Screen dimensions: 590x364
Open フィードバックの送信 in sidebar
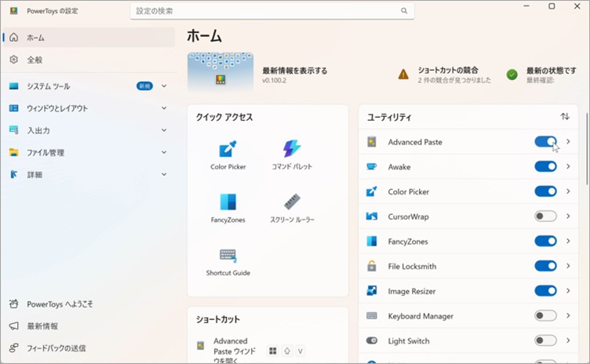click(89, 348)
